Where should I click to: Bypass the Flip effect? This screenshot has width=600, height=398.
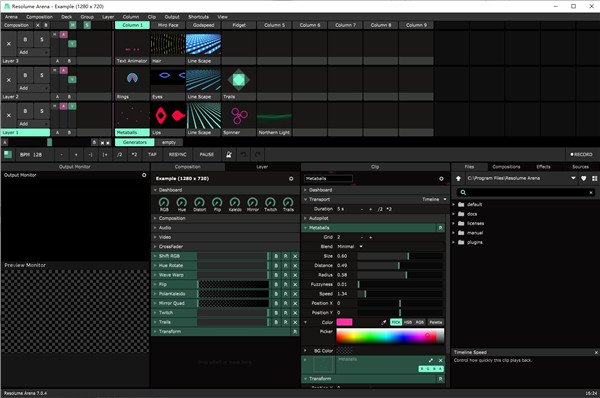[x=276, y=284]
